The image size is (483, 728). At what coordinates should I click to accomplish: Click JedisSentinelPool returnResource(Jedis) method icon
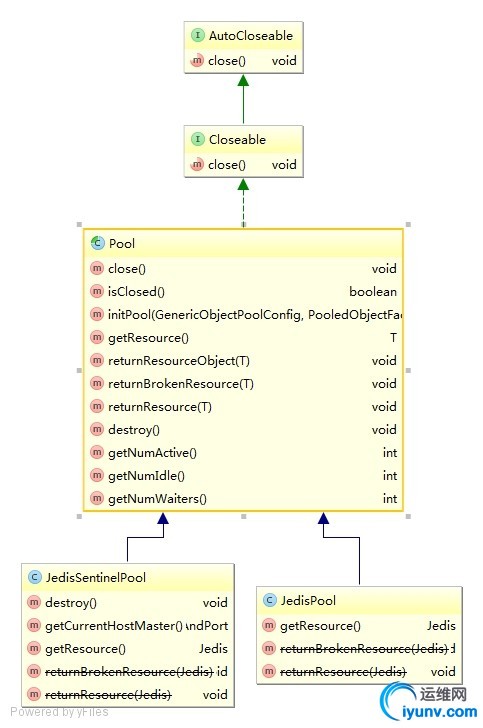34,695
